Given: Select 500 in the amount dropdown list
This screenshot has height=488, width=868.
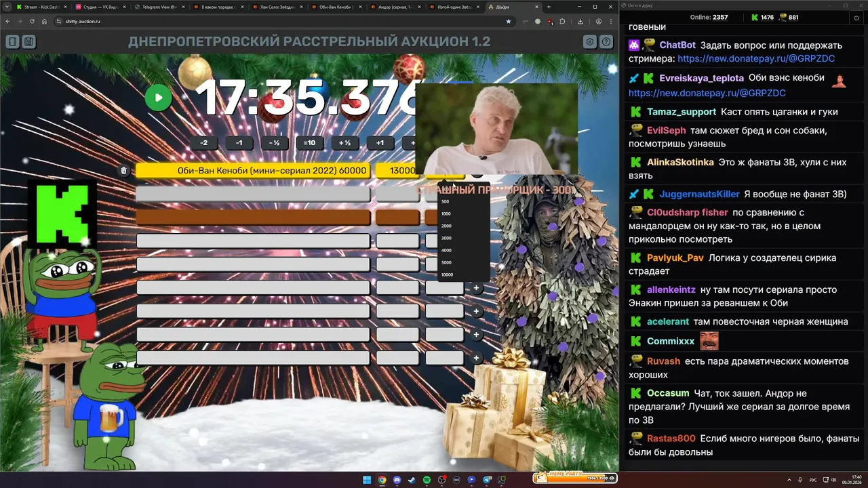Looking at the screenshot, I should click(x=464, y=201).
